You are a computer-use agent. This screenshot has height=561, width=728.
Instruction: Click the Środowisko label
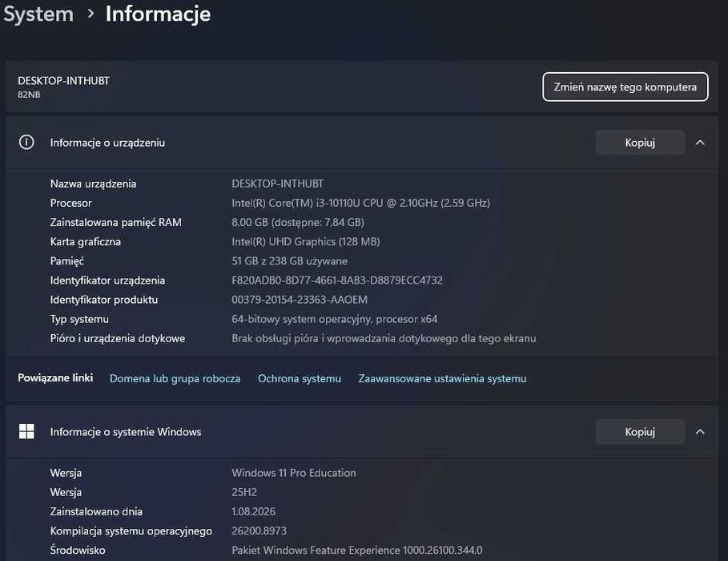point(78,551)
